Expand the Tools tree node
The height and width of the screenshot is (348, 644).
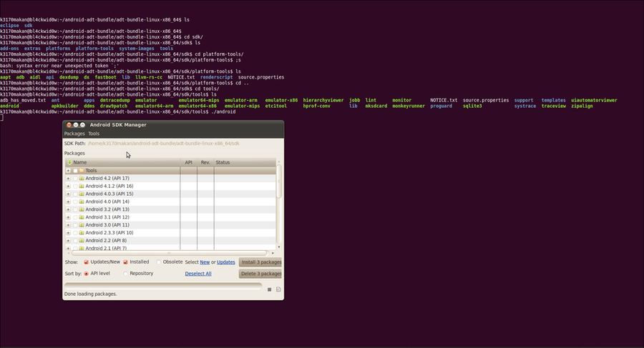[68, 171]
